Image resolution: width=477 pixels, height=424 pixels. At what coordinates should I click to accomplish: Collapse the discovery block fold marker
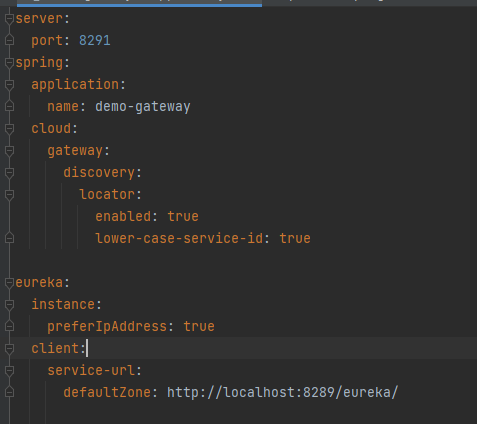click(x=9, y=173)
